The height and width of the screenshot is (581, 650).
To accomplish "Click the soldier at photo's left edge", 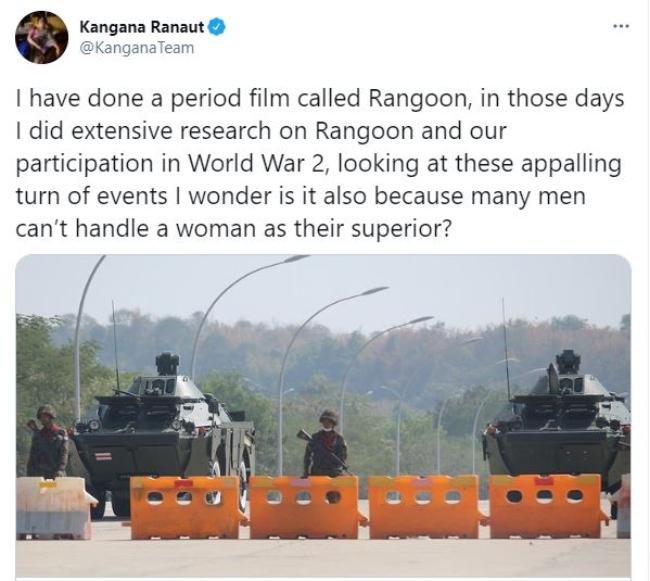I will tap(47, 441).
